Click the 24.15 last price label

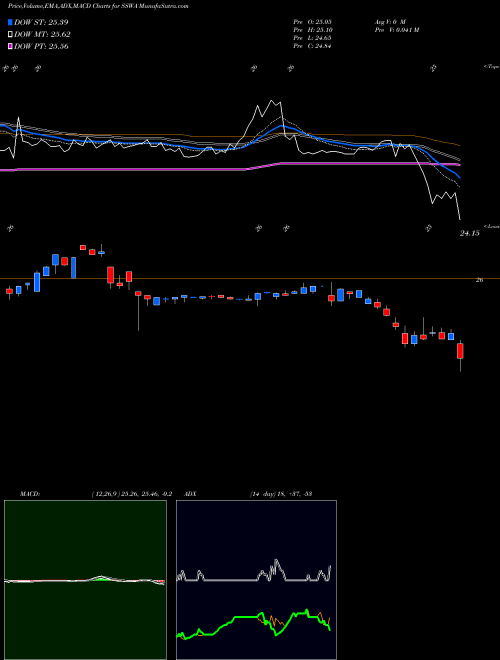[469, 233]
